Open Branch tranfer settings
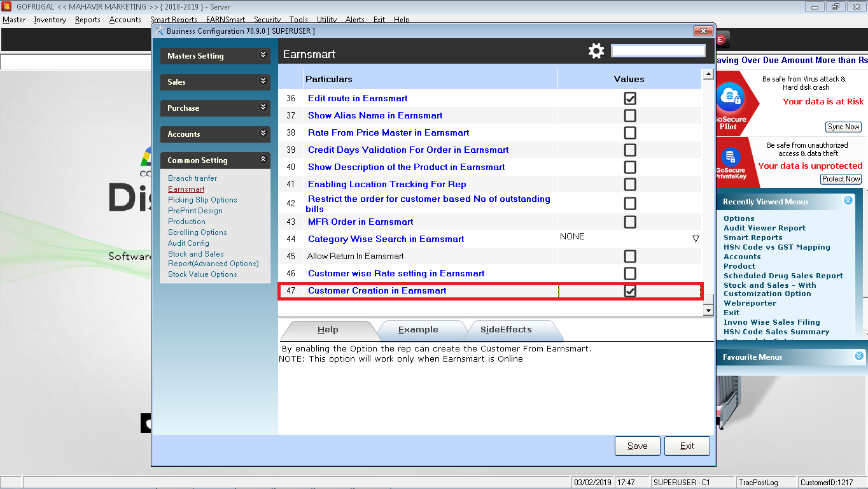Image resolution: width=868 pixels, height=489 pixels. tap(193, 178)
